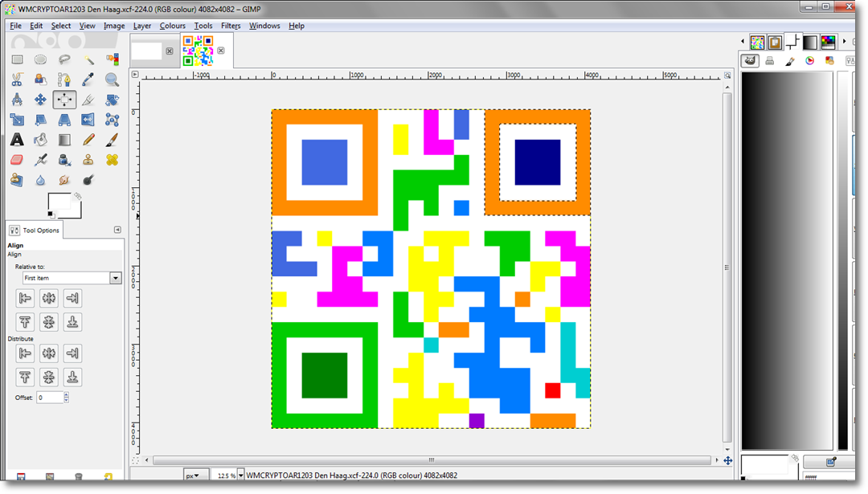The height and width of the screenshot is (494, 868).
Task: Select the Scale tool
Action: coord(17,120)
